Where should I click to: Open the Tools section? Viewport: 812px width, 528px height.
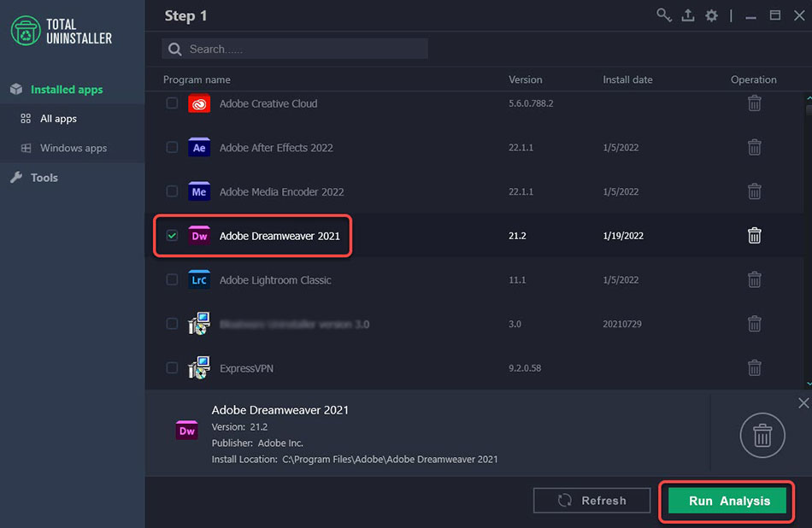tap(44, 178)
